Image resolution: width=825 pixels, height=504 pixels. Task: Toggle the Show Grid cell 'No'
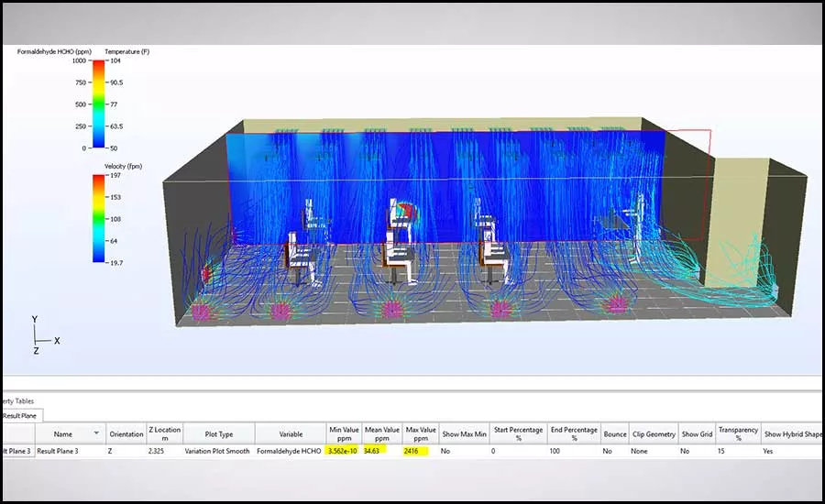[x=698, y=451]
